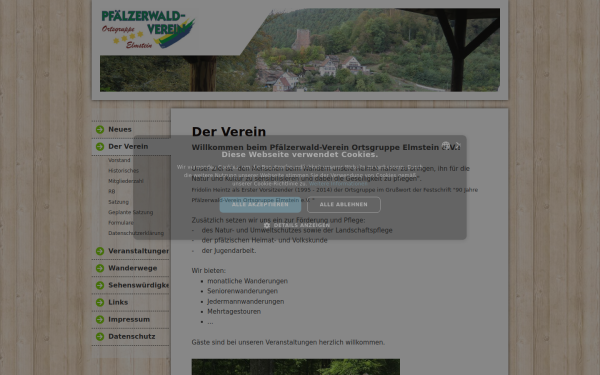Select Der Verein in the sidebar menu
The image size is (600, 375).
click(128, 147)
